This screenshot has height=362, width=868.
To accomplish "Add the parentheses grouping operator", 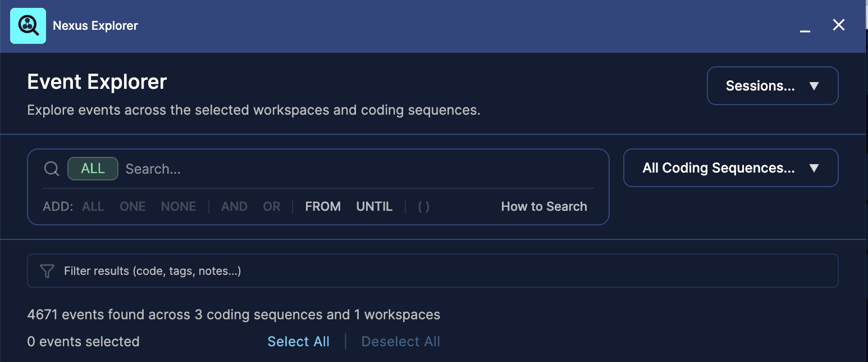I will (424, 206).
